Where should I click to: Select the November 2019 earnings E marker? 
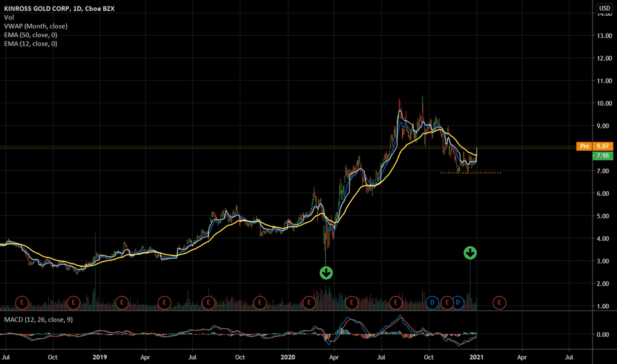[x=260, y=302]
